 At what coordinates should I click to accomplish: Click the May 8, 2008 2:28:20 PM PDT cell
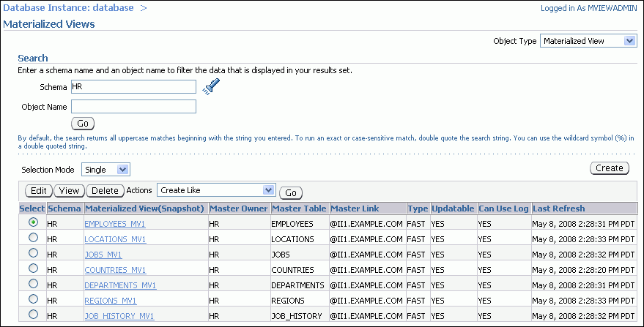[583, 270]
